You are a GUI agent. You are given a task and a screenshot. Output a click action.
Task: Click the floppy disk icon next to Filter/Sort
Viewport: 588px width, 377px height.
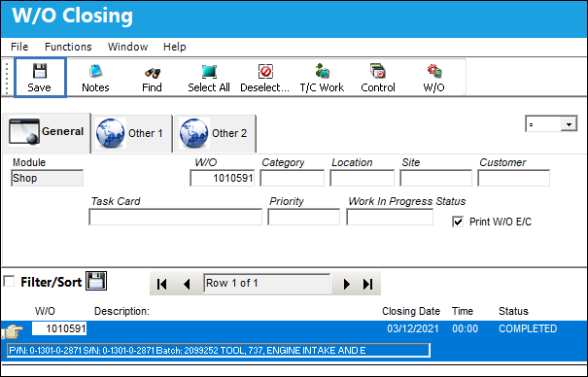tap(96, 281)
